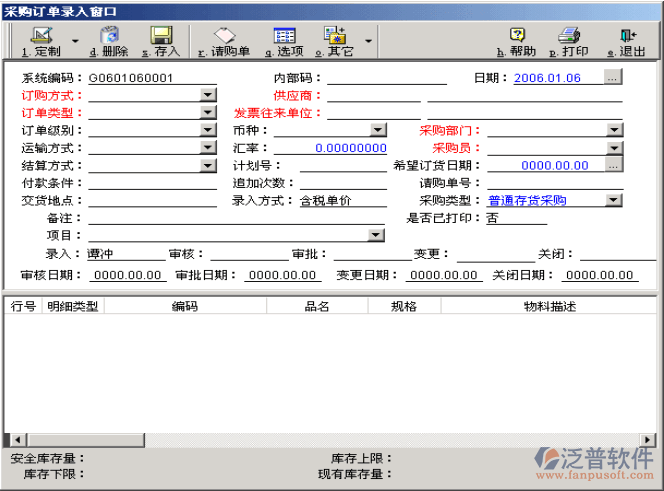Click the 编码 column header in the grid
The height and width of the screenshot is (491, 664).
click(184, 306)
